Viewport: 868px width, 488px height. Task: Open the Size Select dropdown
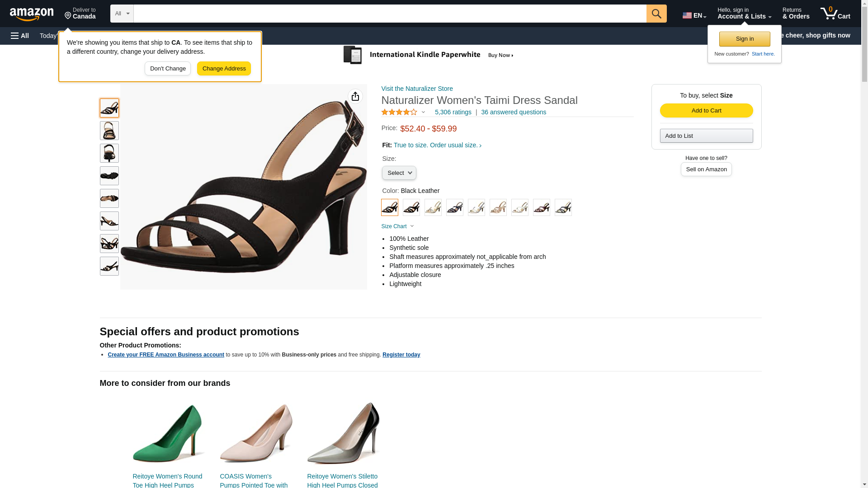point(399,173)
